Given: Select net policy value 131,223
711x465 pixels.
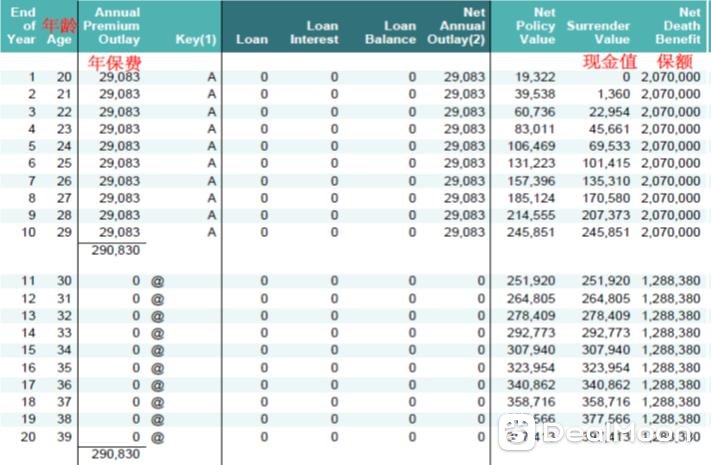Looking at the screenshot, I should point(531,163).
